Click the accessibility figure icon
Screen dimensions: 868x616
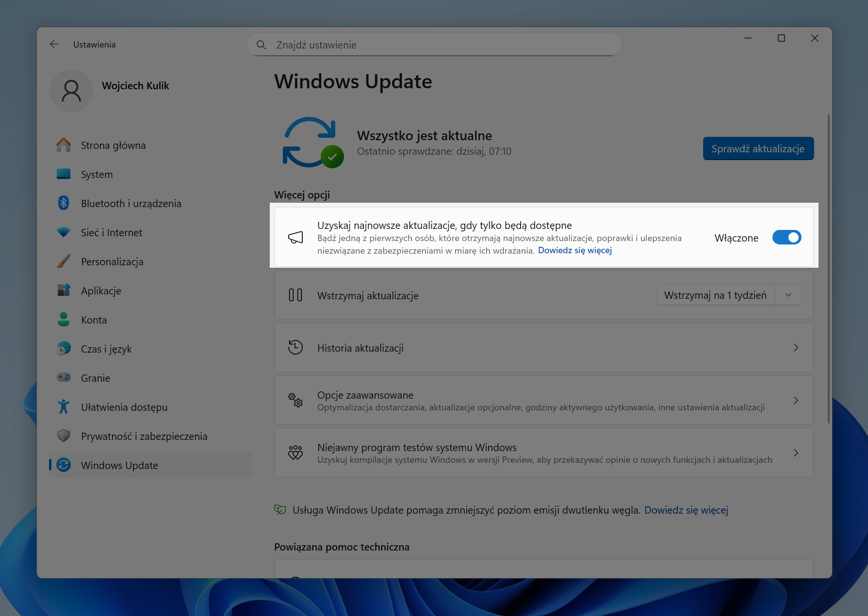coord(64,406)
